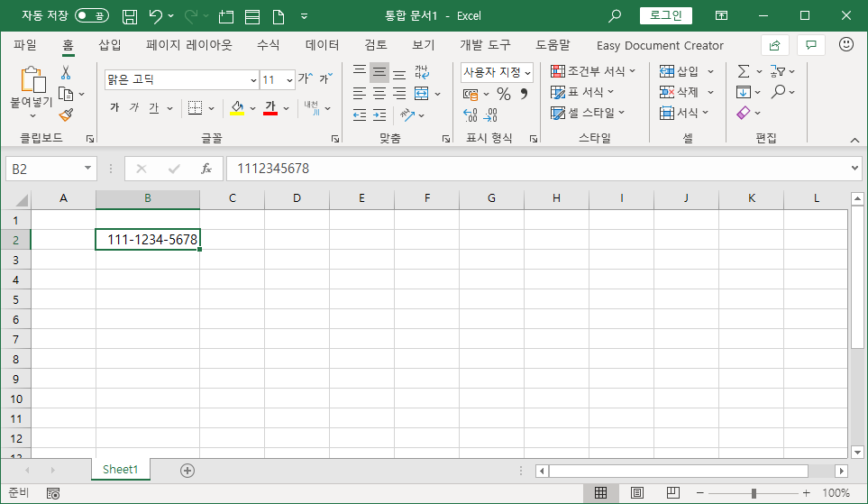Apply comma style format
The image size is (868, 504).
pos(523,94)
